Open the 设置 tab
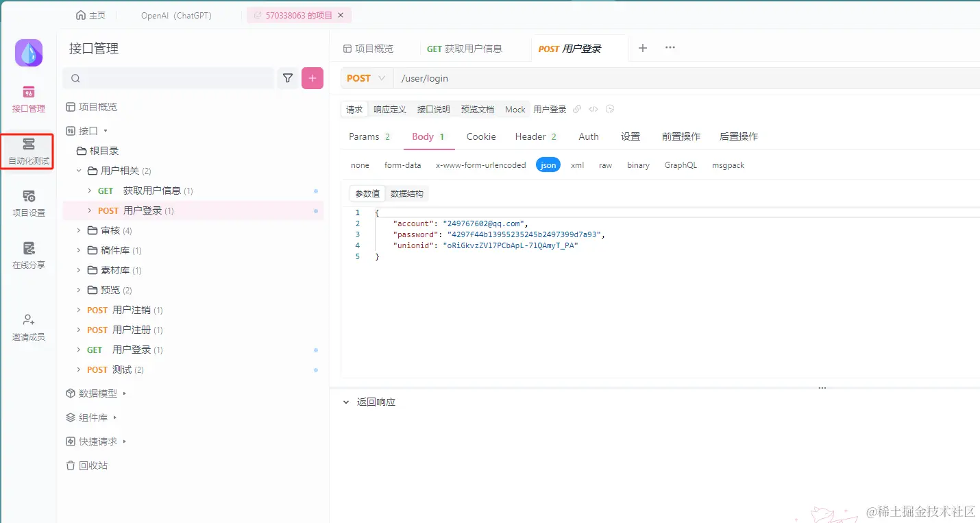This screenshot has width=980, height=523. coord(630,136)
